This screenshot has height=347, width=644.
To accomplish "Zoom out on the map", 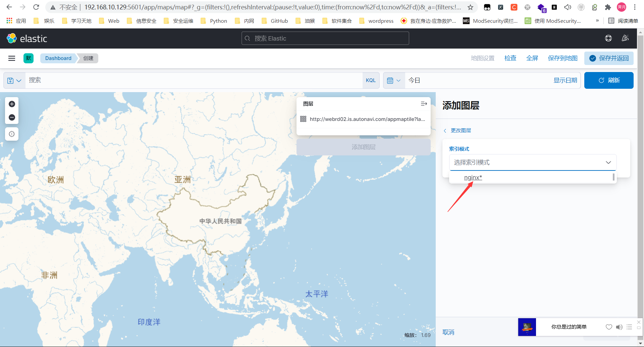I will point(12,117).
